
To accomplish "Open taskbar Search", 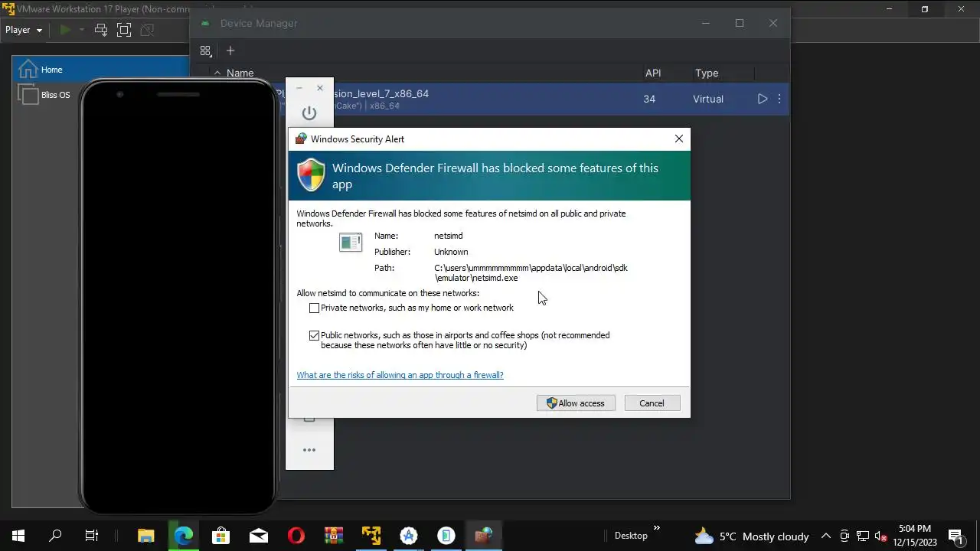I will tap(55, 536).
